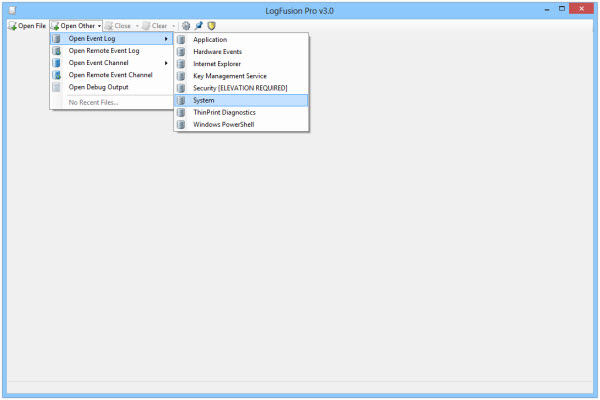Expand the Open Other dropdown arrow
This screenshot has height=400, width=600.
pos(99,26)
